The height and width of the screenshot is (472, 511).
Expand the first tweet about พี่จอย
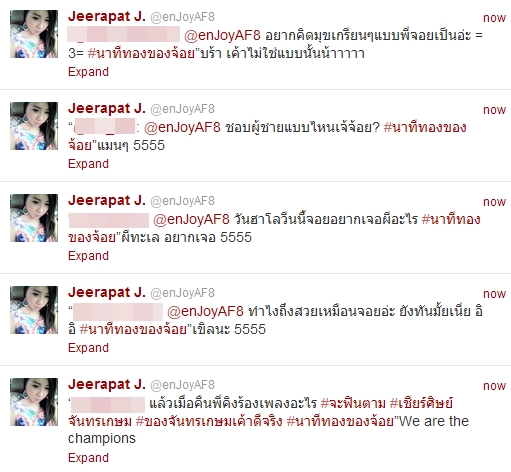[x=88, y=72]
